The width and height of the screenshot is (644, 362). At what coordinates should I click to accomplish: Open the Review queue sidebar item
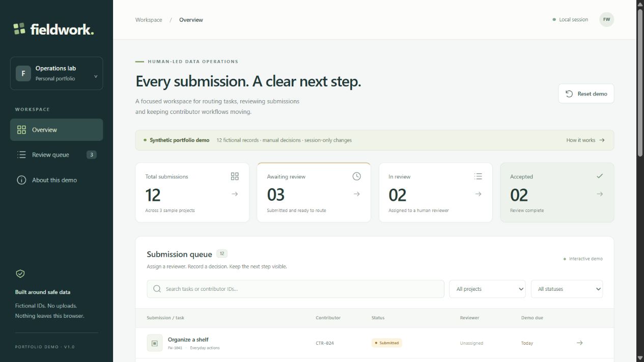pyautogui.click(x=57, y=155)
